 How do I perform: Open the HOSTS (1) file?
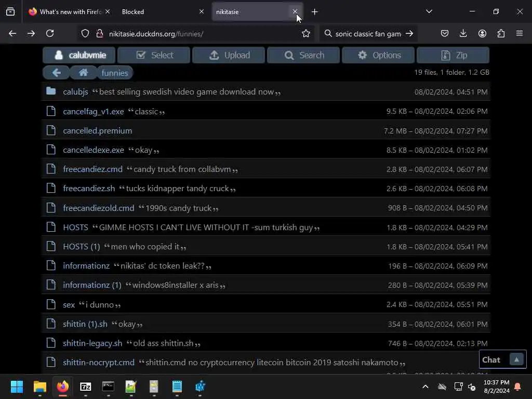click(x=82, y=247)
